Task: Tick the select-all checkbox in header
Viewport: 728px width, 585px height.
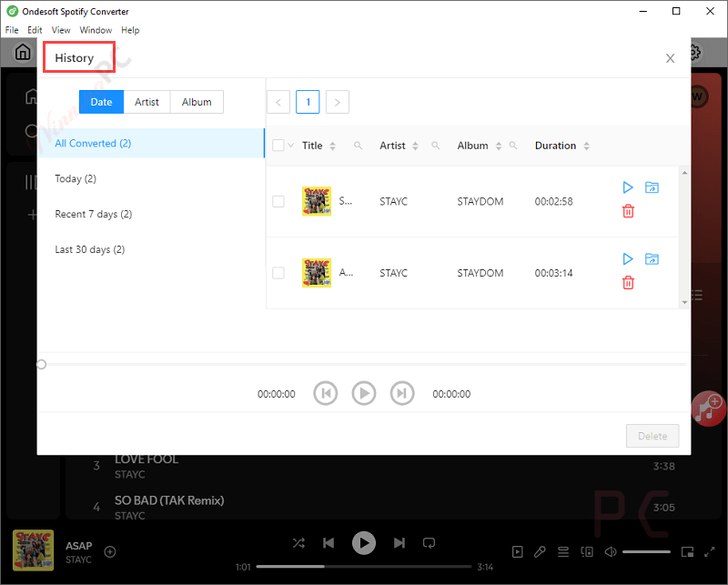Action: (x=278, y=146)
